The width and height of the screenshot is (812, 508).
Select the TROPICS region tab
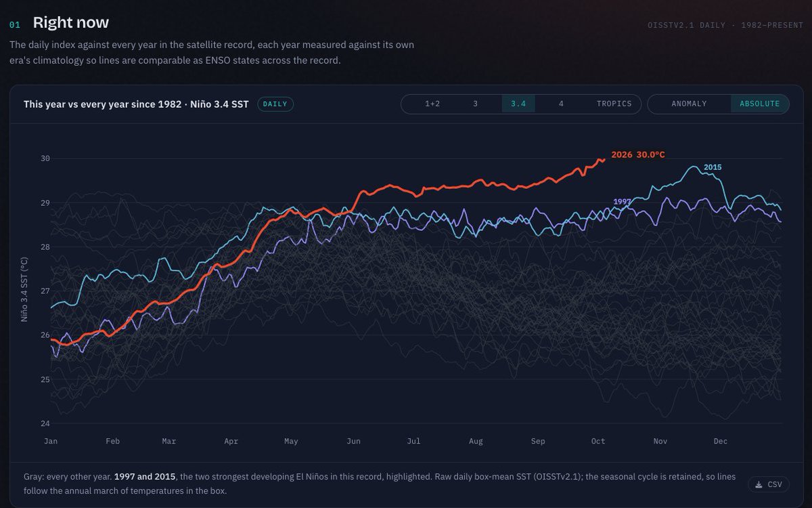pyautogui.click(x=614, y=104)
